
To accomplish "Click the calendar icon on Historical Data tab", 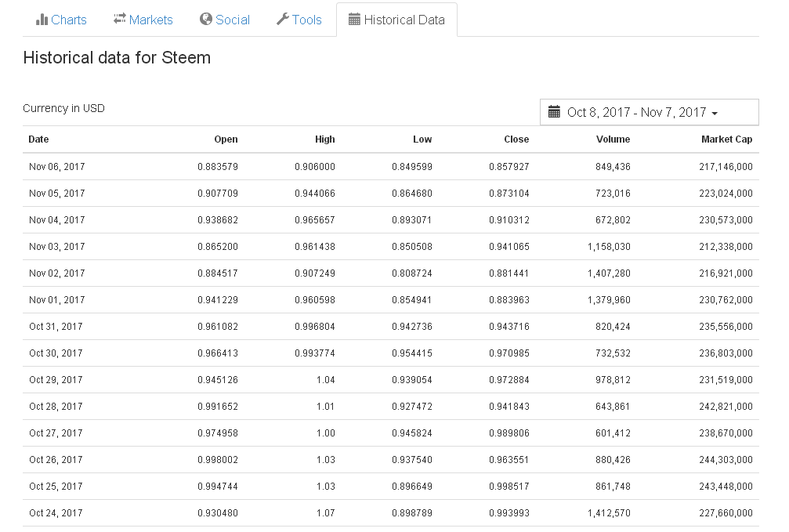I will [354, 20].
